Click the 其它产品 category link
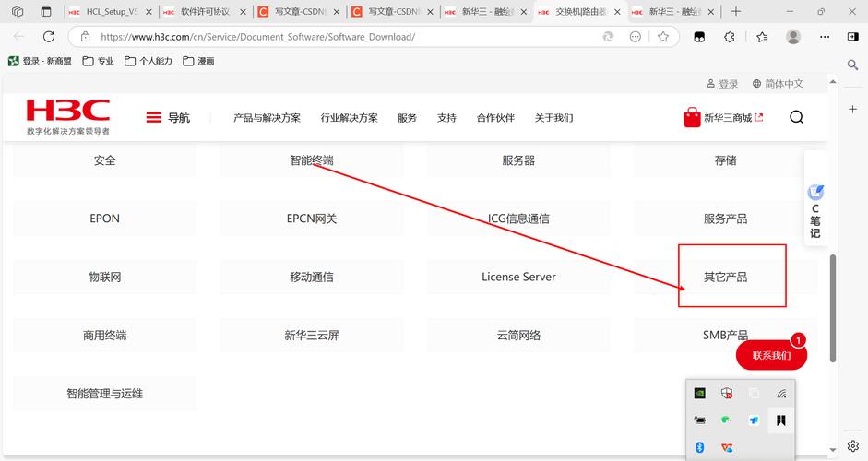 pos(725,277)
